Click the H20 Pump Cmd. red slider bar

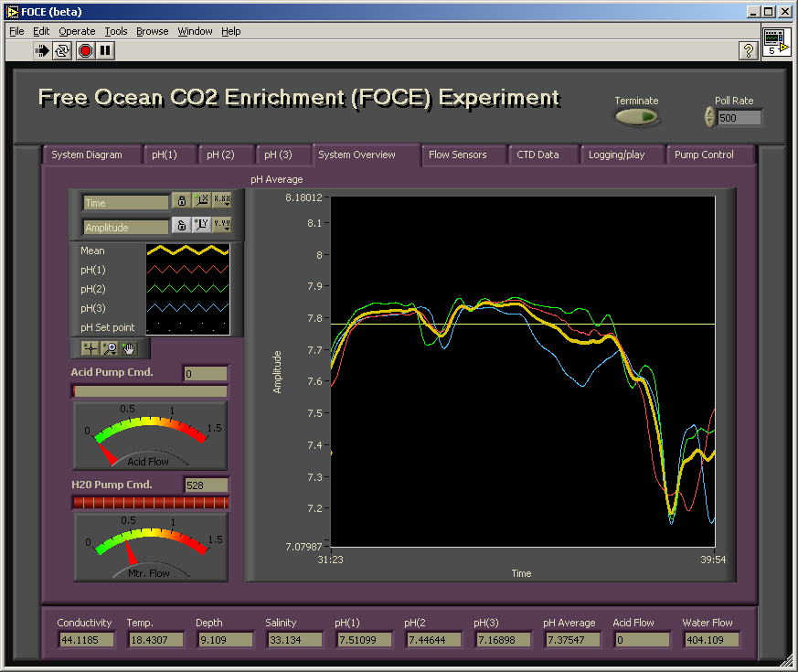pos(151,503)
